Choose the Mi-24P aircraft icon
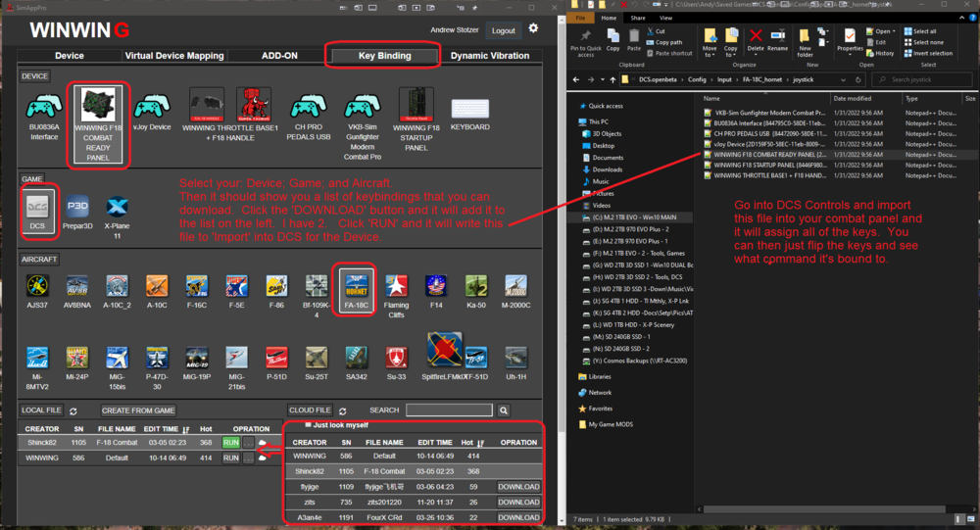This screenshot has height=530, width=980. (76, 359)
